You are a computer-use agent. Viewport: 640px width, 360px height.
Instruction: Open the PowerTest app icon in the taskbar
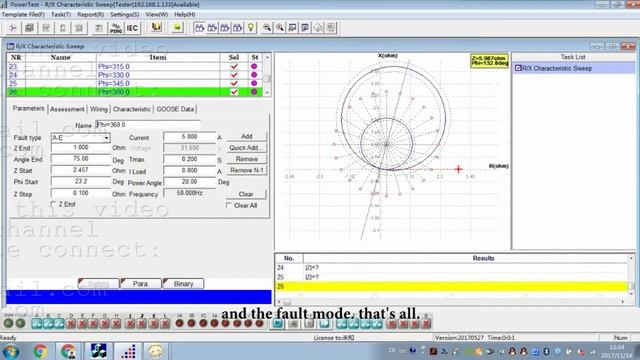(99, 351)
